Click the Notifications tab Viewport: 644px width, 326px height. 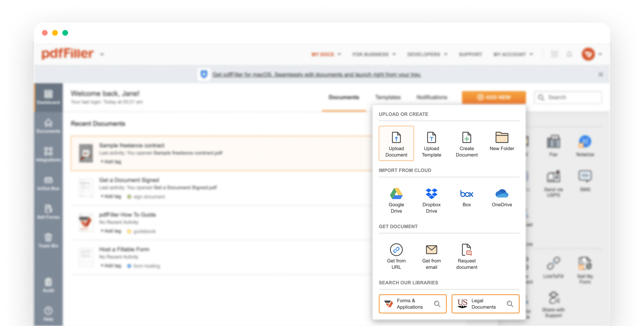(x=432, y=97)
